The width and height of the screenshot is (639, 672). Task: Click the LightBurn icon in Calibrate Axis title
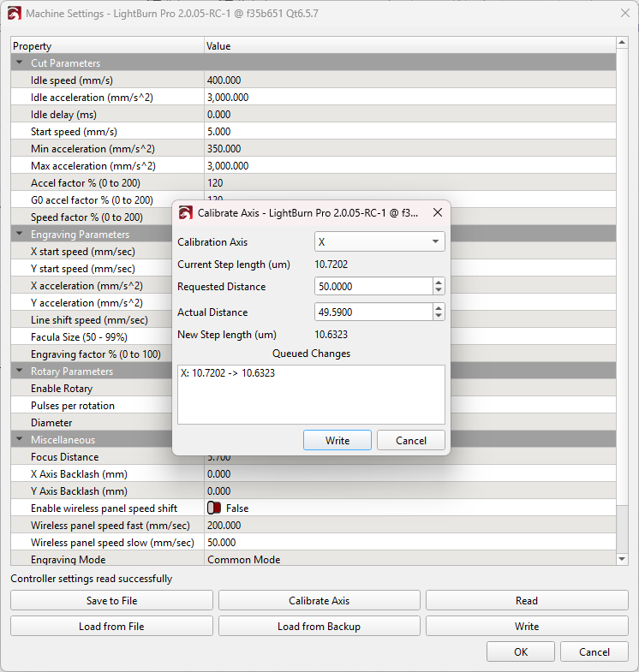click(x=186, y=212)
